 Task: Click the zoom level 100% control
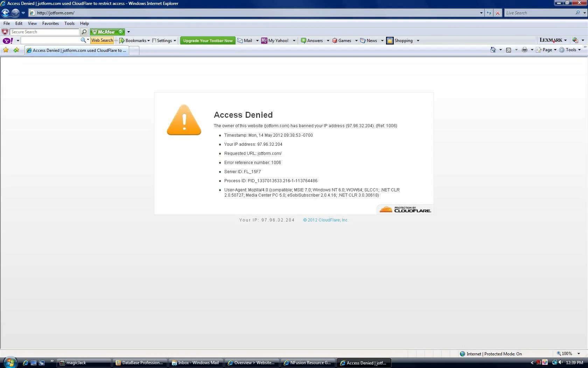tap(568, 354)
